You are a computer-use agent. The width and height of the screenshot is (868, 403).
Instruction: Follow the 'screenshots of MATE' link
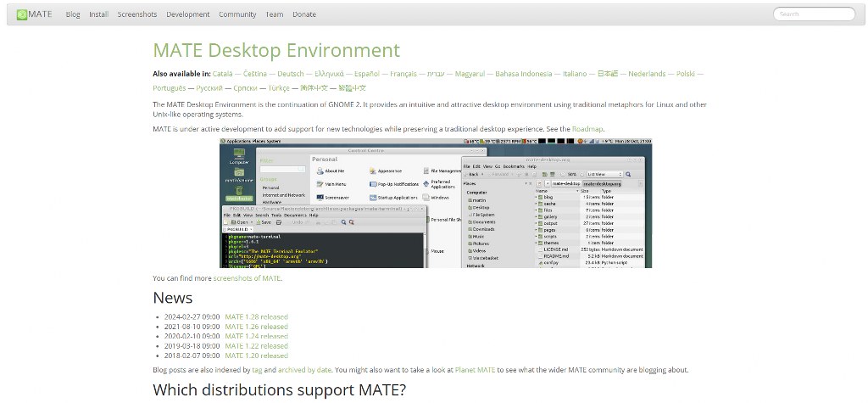point(247,278)
